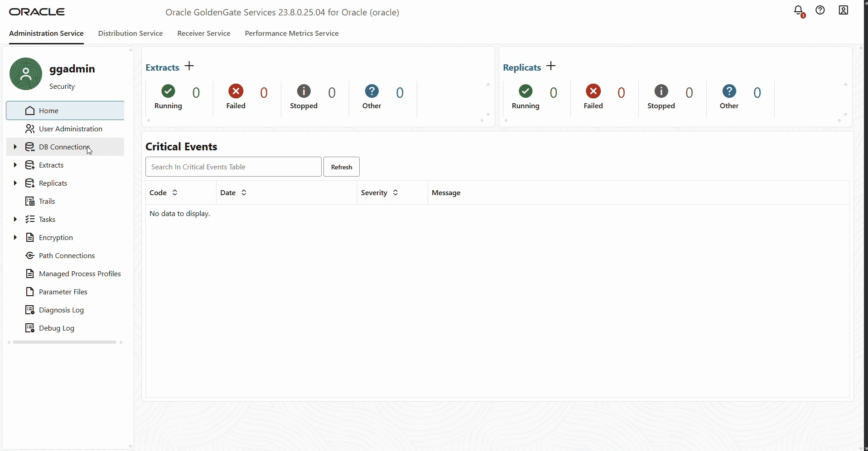
Task: Click the Replicats Running green check icon
Action: [526, 91]
